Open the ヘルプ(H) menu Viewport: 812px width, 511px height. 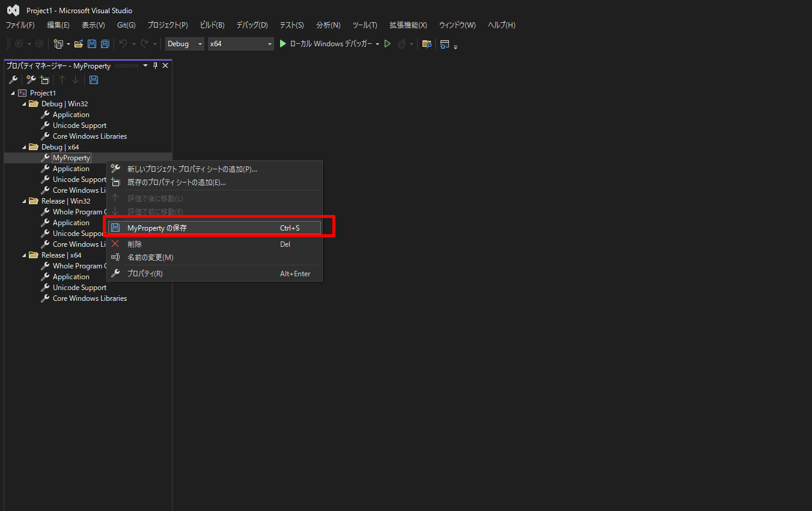coord(501,25)
